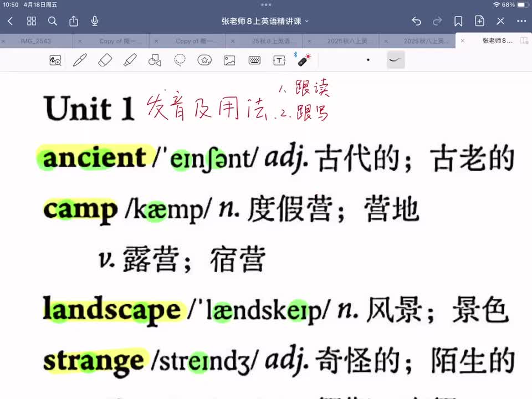Select the Pen tool

tap(80, 60)
